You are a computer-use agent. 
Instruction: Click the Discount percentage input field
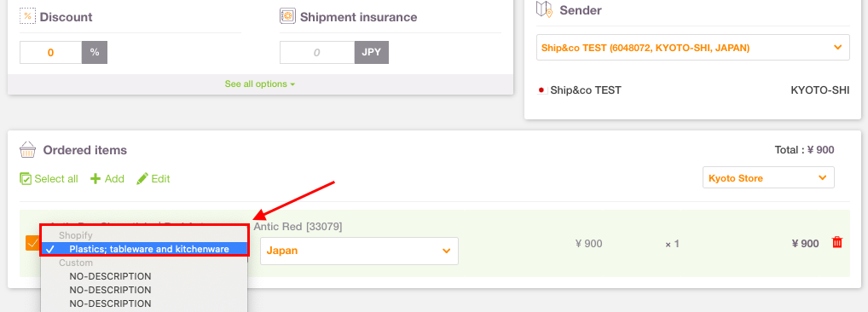51,53
